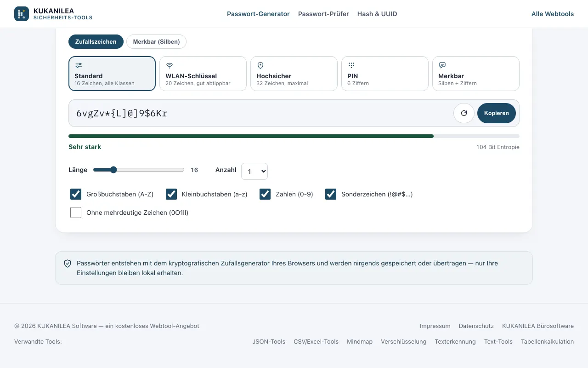Open Alle Webtools link
The image size is (588, 368).
click(553, 14)
